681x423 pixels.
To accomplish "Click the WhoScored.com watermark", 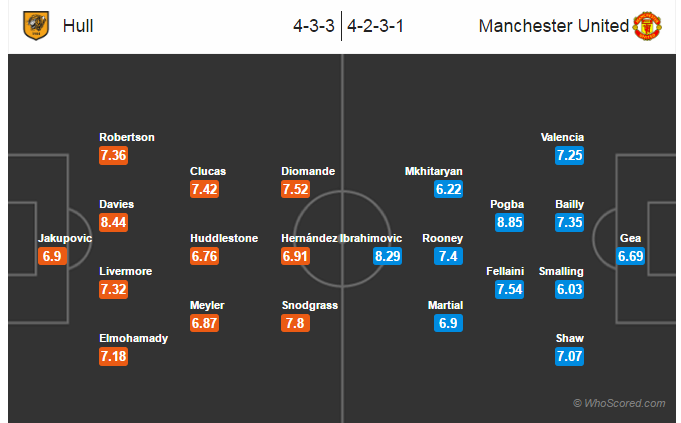I will point(619,403).
